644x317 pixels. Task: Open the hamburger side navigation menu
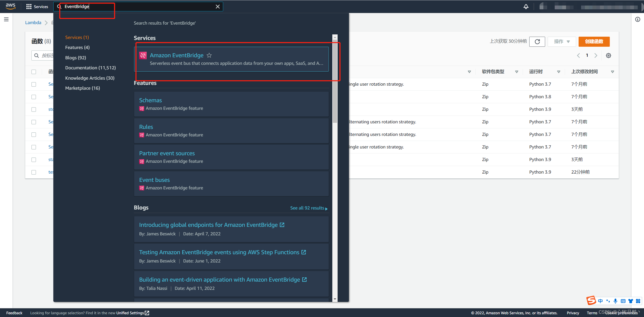coord(6,19)
